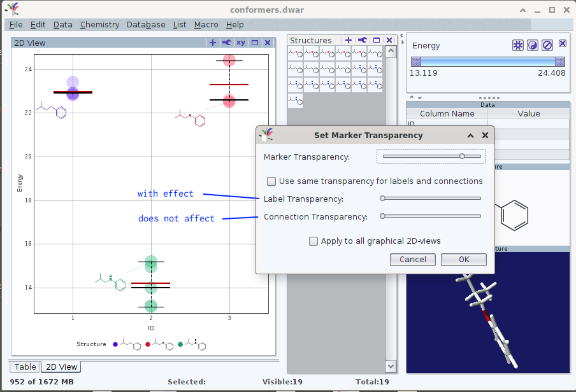Roll up the dialog with the title-bar arrow

[470, 136]
